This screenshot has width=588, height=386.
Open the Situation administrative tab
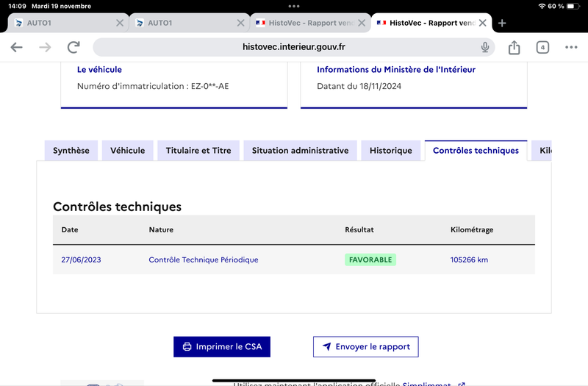pyautogui.click(x=300, y=151)
